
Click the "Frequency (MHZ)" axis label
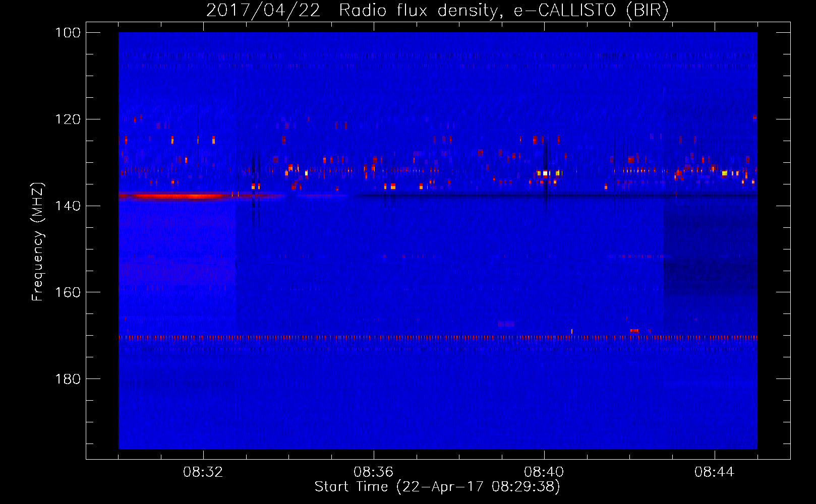tap(38, 242)
